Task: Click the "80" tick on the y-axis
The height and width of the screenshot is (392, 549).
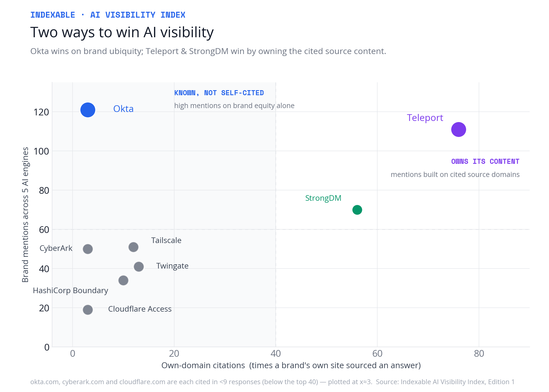Action: [44, 190]
